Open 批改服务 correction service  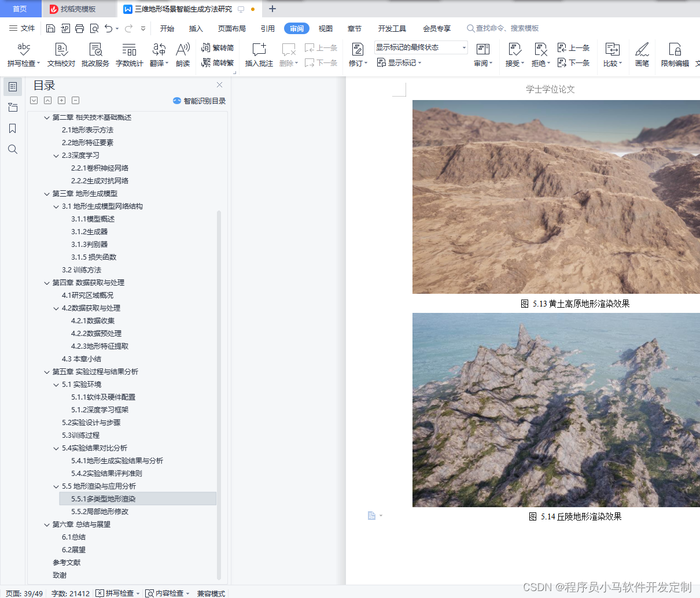point(95,55)
